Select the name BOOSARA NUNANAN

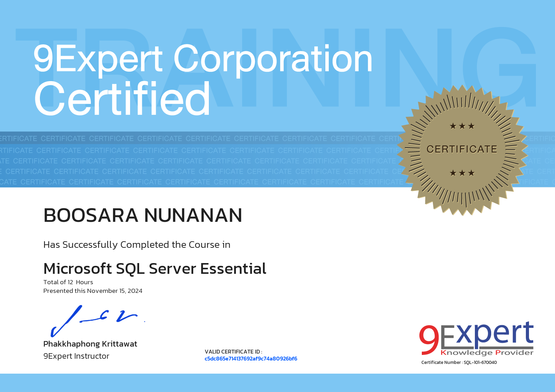143,215
